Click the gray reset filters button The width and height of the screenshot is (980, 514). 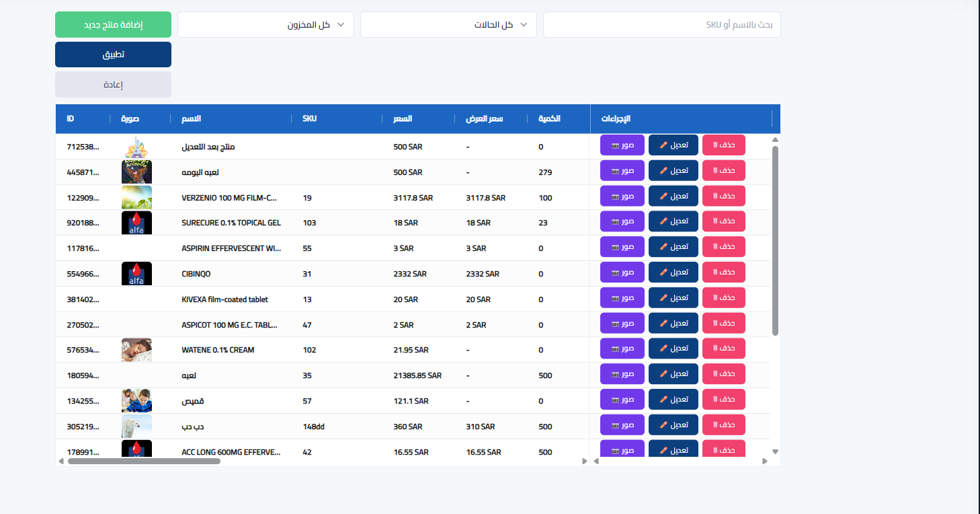tap(113, 85)
